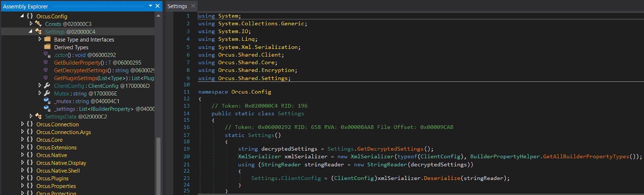Viewport: 644px width, 195px height.
Task: Expand the Orcus.Core namespace
Action: [23, 140]
